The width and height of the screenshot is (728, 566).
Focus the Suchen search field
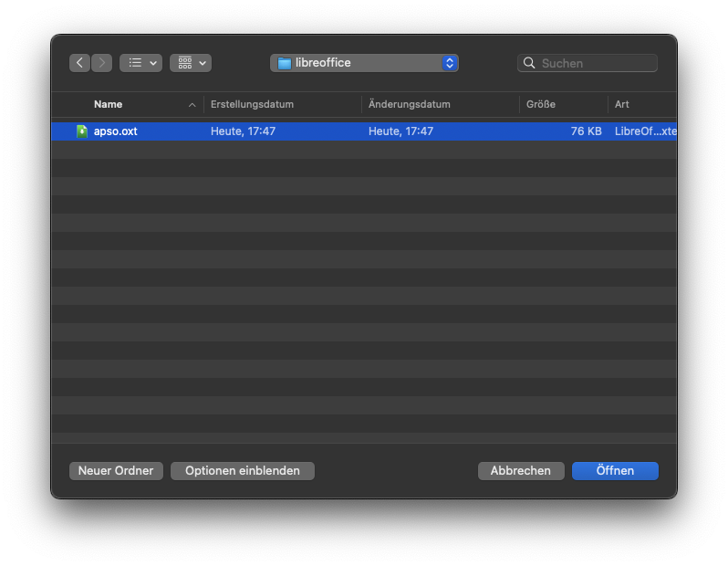597,63
